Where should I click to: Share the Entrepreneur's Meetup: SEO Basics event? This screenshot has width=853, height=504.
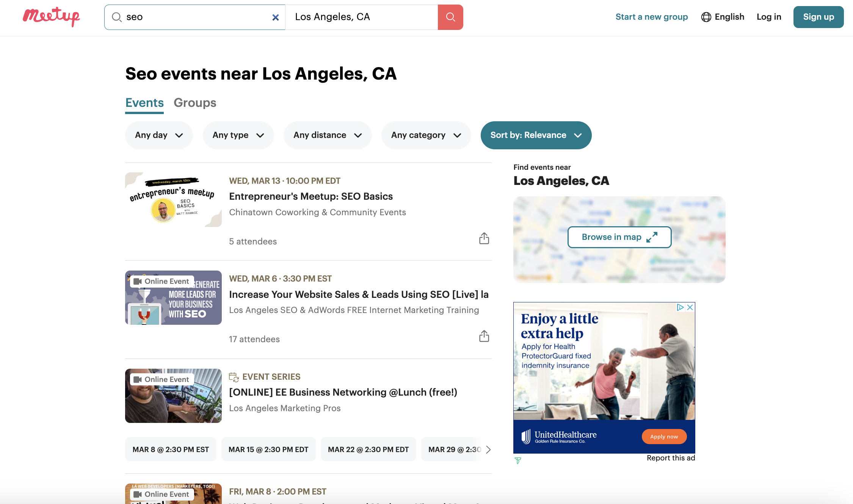pyautogui.click(x=484, y=238)
